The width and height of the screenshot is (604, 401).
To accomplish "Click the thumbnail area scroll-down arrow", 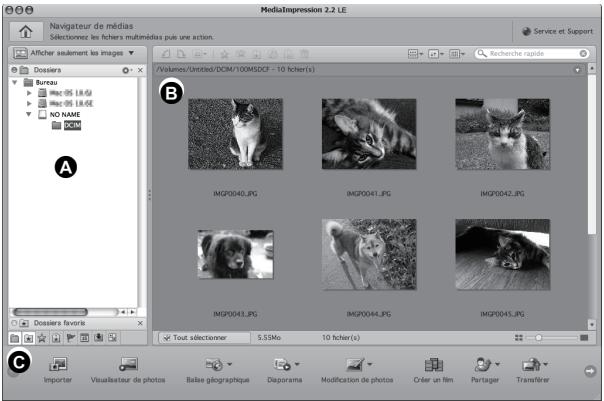I will (x=592, y=324).
